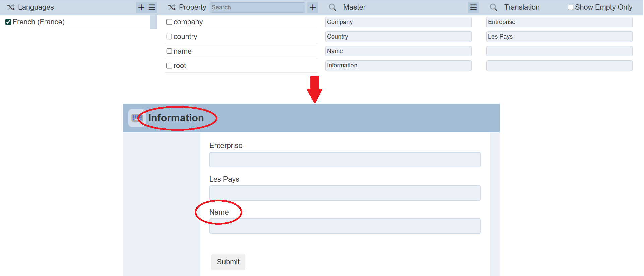Click the empty translation field for Information
Image resolution: width=644 pixels, height=276 pixels.
[559, 66]
